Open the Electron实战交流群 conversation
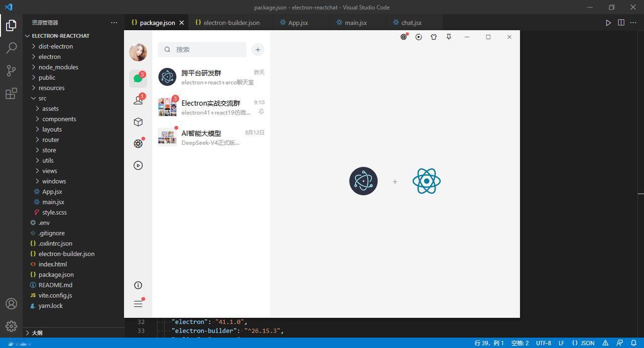The height and width of the screenshot is (348, 644). coord(211,107)
